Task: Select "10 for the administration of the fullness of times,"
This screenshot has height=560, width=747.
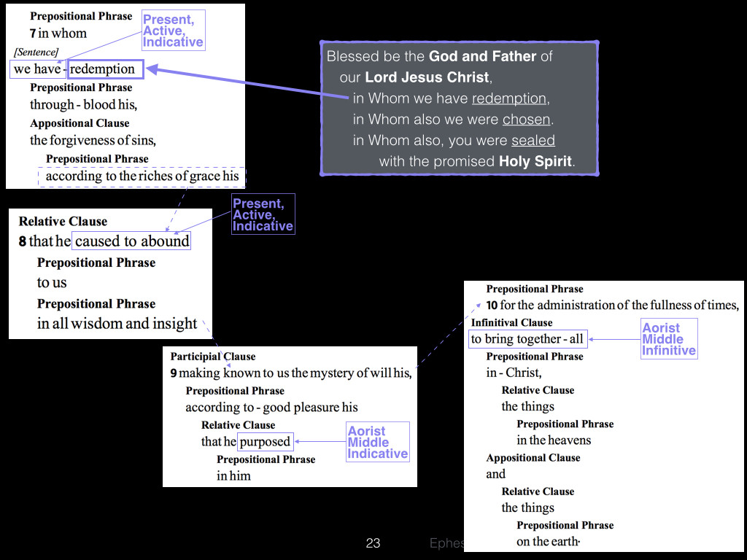Action: pyautogui.click(x=612, y=306)
